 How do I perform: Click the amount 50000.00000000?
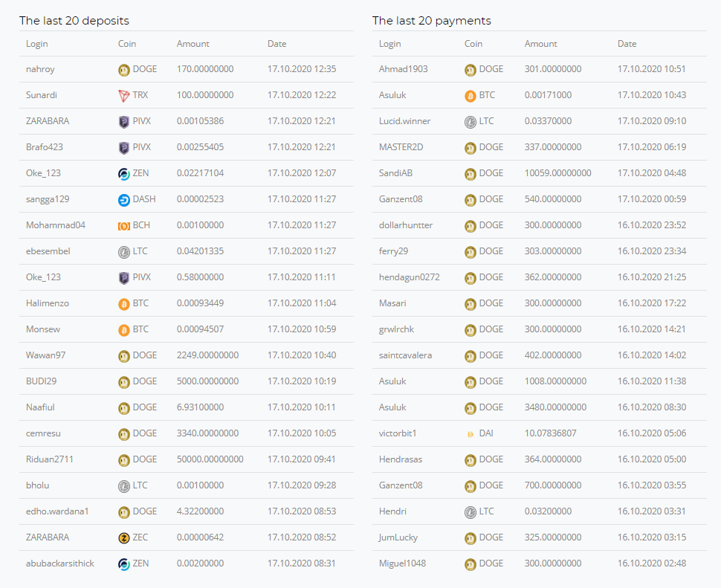[210, 459]
